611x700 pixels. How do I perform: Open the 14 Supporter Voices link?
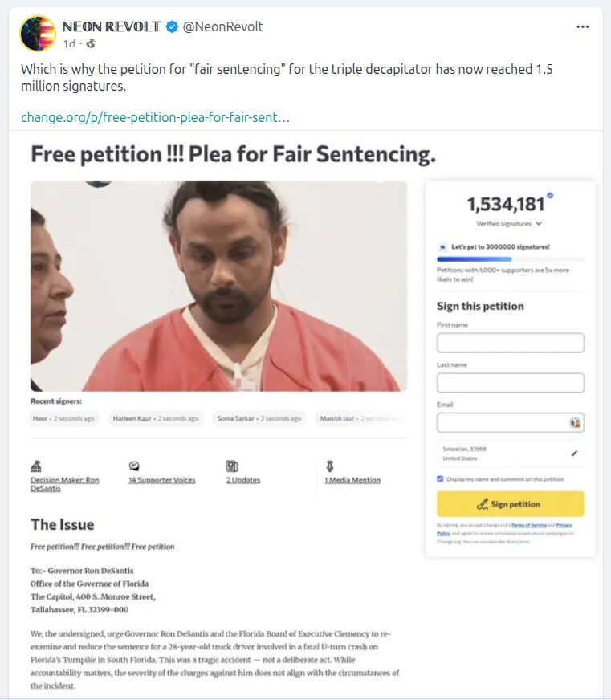[x=162, y=480]
